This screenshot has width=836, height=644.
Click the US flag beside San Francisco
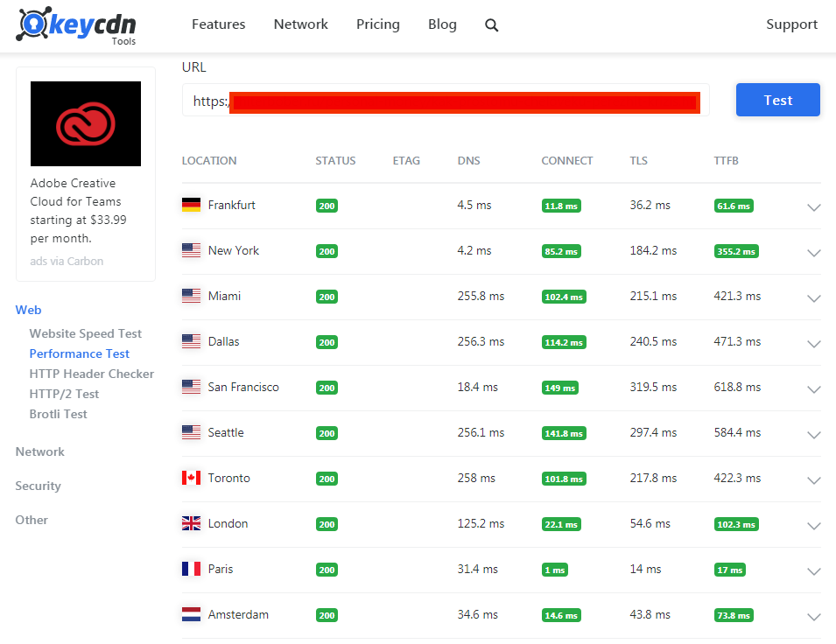coord(192,387)
